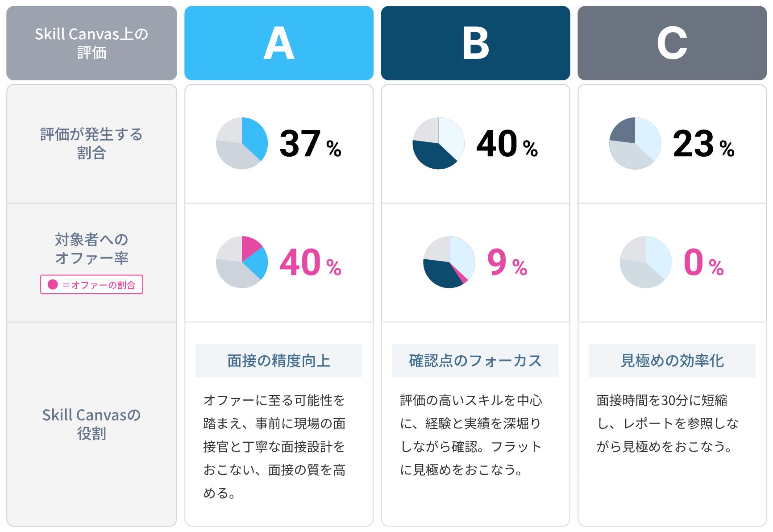Click the pie chart beside black 40%
Image resolution: width=773 pixels, height=532 pixels.
(x=438, y=143)
